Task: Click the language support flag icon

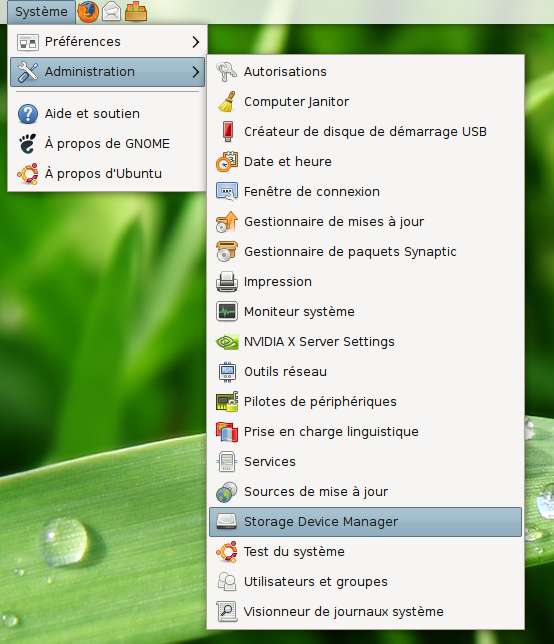Action: (x=227, y=432)
